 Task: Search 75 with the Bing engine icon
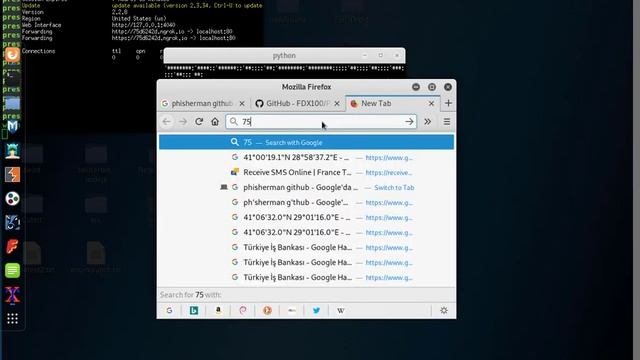click(x=194, y=311)
